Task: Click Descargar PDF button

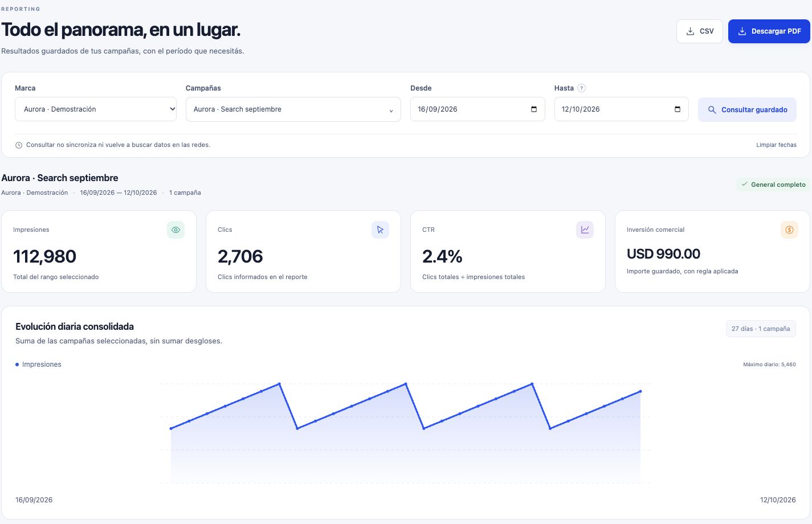Action: [x=769, y=31]
